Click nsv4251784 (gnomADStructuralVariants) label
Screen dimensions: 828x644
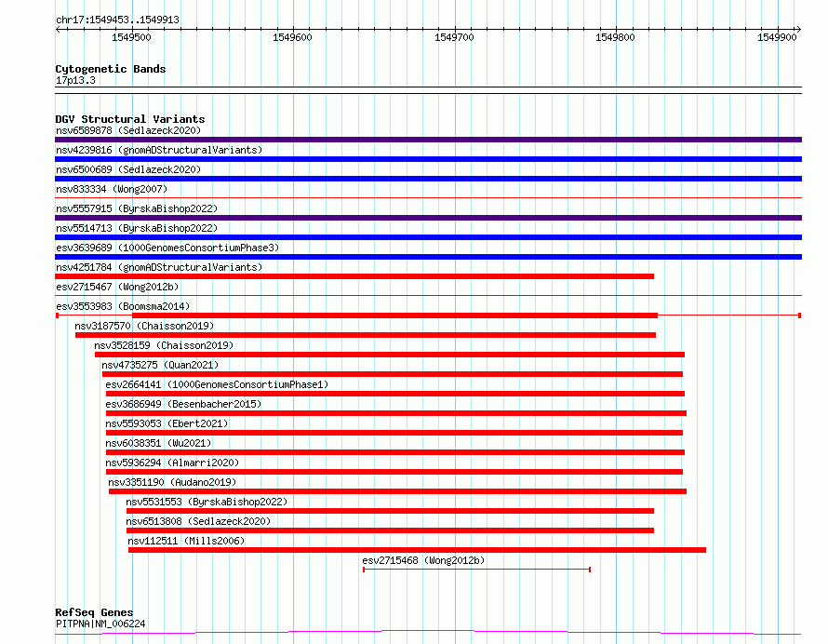159,267
